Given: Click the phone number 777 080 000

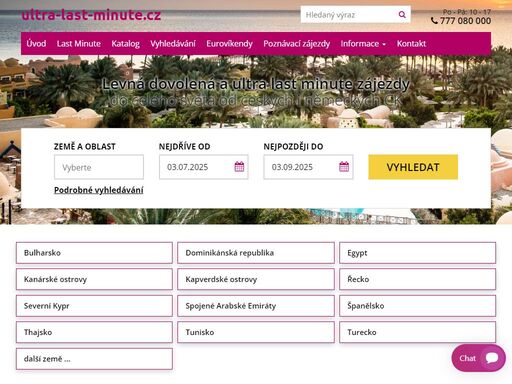Looking at the screenshot, I should tap(465, 21).
